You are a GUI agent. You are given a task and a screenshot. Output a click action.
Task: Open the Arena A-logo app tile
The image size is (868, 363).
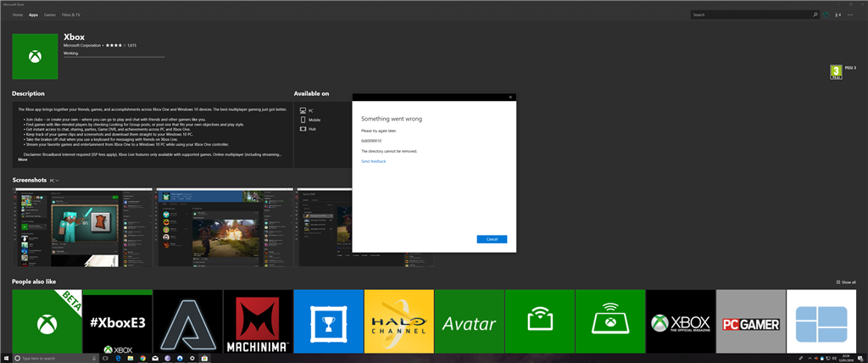click(187, 321)
